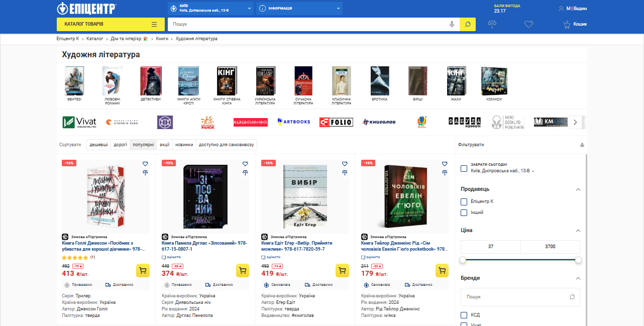
Task: Add 'Сім чоловіків Евелін Г'юго' to cart
Action: point(442,271)
